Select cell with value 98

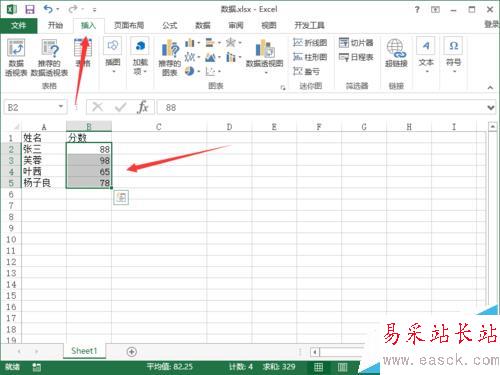(89, 160)
